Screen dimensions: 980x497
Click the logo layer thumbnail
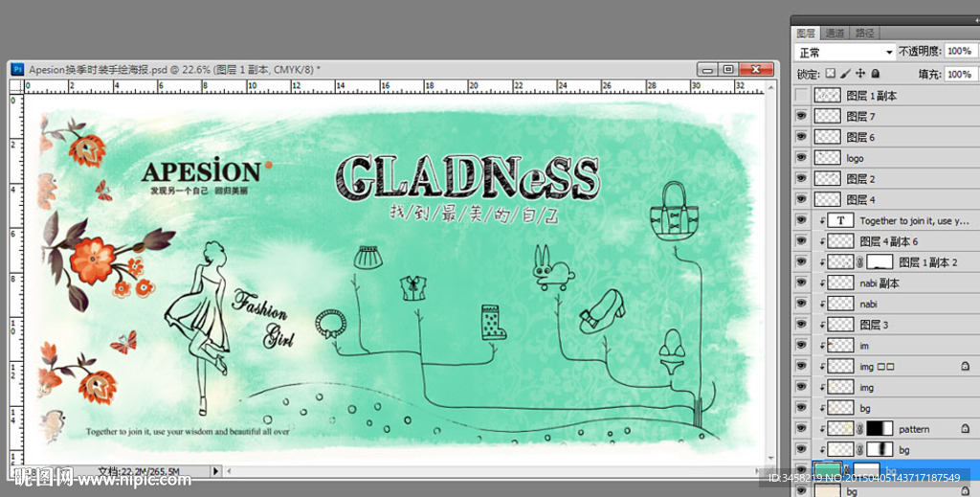828,158
